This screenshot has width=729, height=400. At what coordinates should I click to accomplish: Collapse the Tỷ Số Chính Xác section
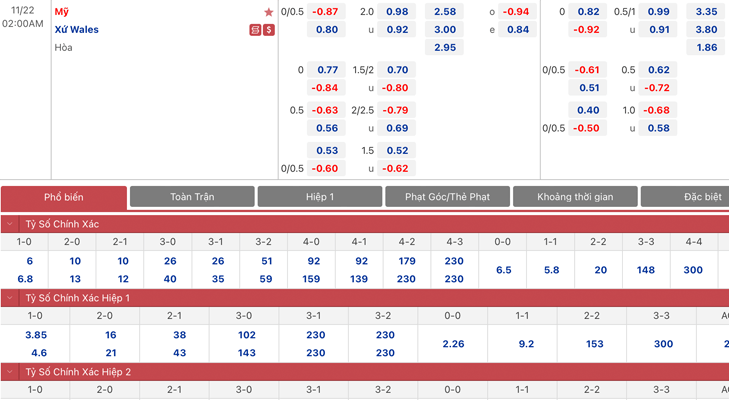click(9, 224)
